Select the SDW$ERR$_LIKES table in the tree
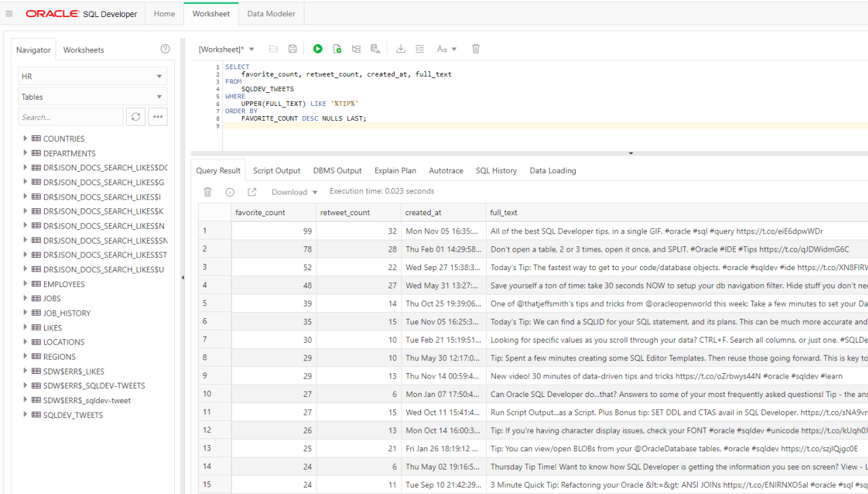This screenshot has width=868, height=494. click(x=74, y=371)
